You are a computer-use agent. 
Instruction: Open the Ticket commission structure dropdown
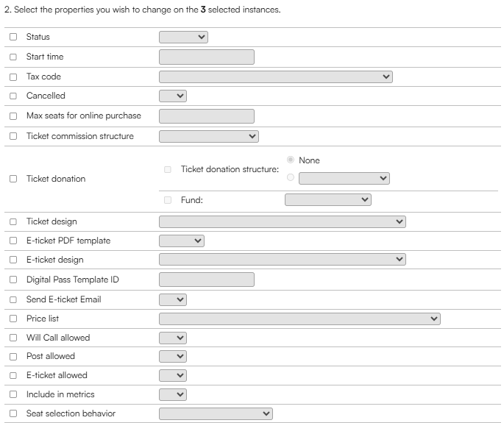pos(209,136)
